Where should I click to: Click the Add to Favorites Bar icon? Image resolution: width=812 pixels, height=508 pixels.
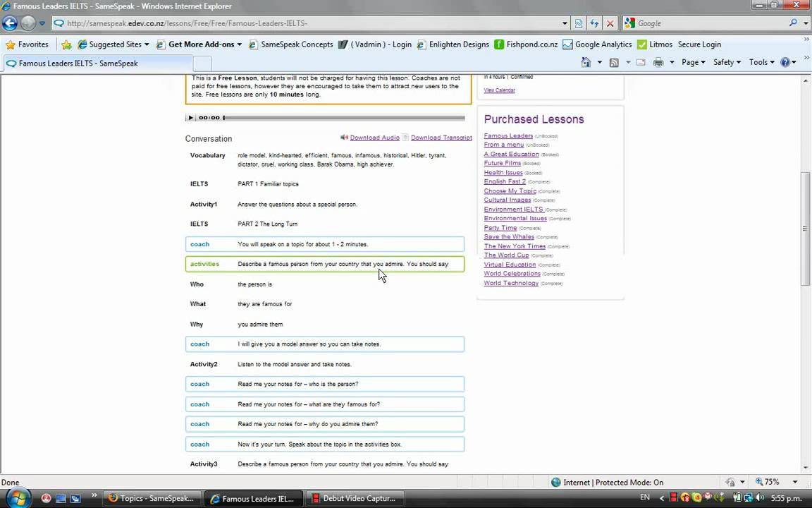tap(66, 44)
